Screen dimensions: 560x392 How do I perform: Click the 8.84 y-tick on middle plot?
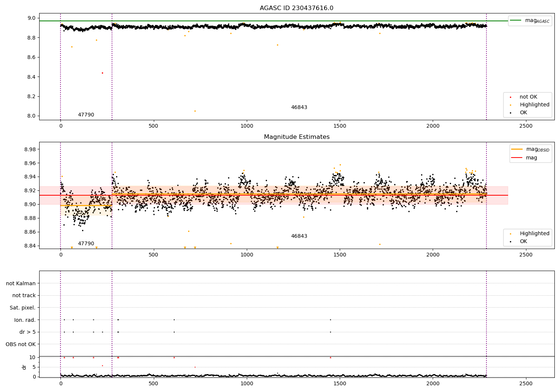tap(30, 246)
